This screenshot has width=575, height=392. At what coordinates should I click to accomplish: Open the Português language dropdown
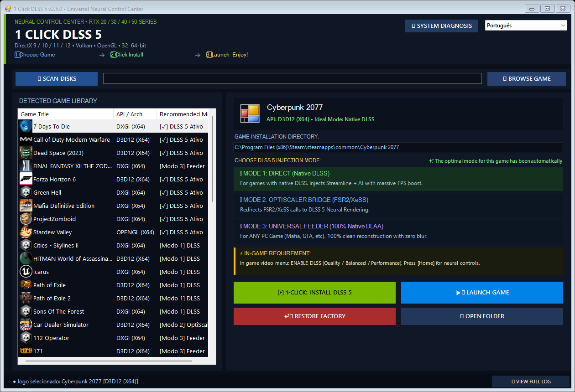coord(526,26)
